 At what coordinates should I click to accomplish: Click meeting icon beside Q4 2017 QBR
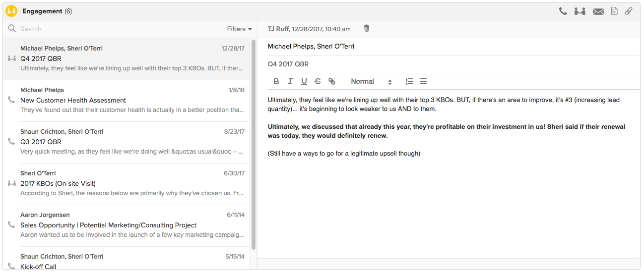point(12,58)
